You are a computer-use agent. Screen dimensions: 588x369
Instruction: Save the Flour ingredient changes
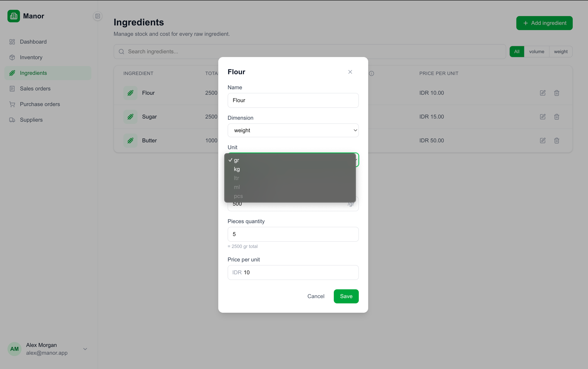(x=346, y=296)
